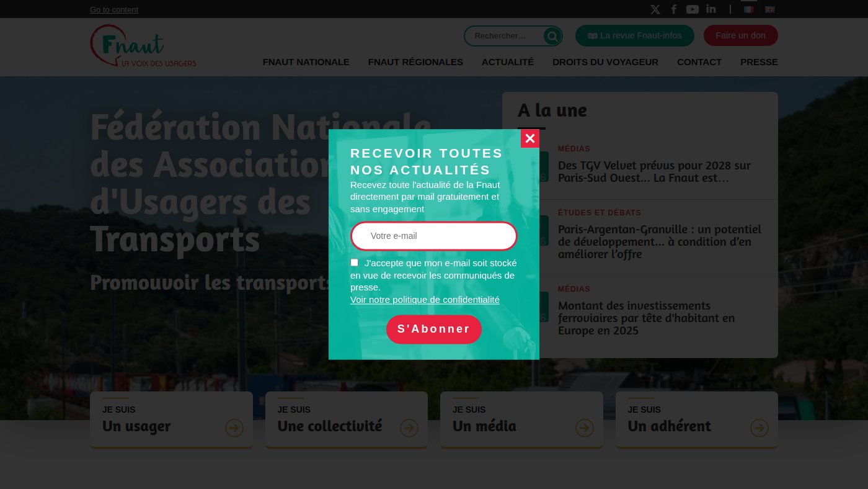This screenshot has width=868, height=489.
Task: Select the Un adhérent card title
Action: pyautogui.click(x=670, y=426)
